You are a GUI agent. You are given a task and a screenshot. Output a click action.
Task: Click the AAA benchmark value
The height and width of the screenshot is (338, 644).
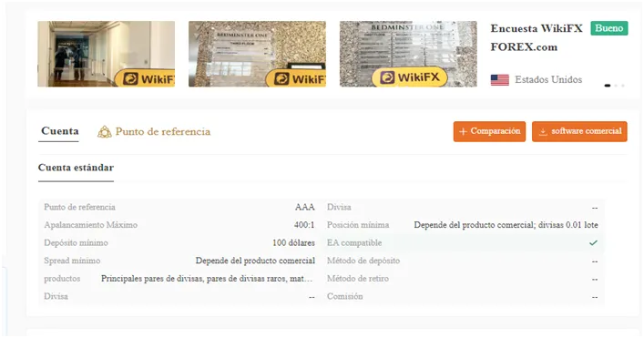point(305,208)
